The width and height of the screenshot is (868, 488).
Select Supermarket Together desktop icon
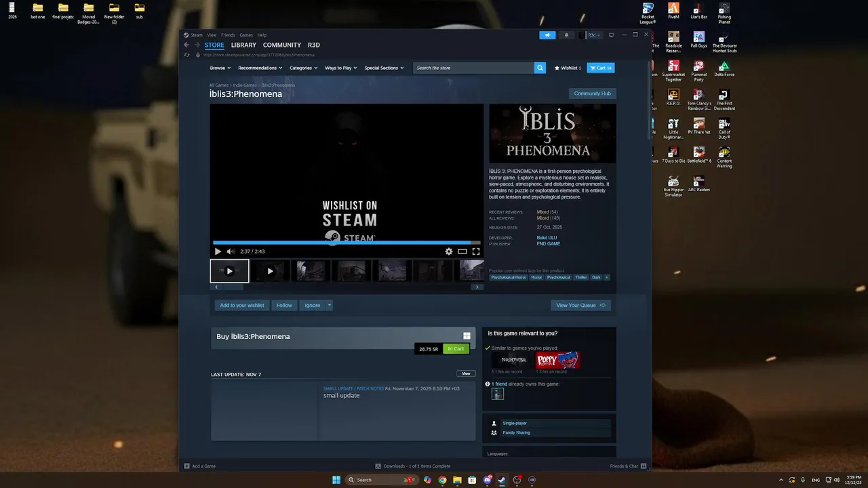tap(673, 70)
